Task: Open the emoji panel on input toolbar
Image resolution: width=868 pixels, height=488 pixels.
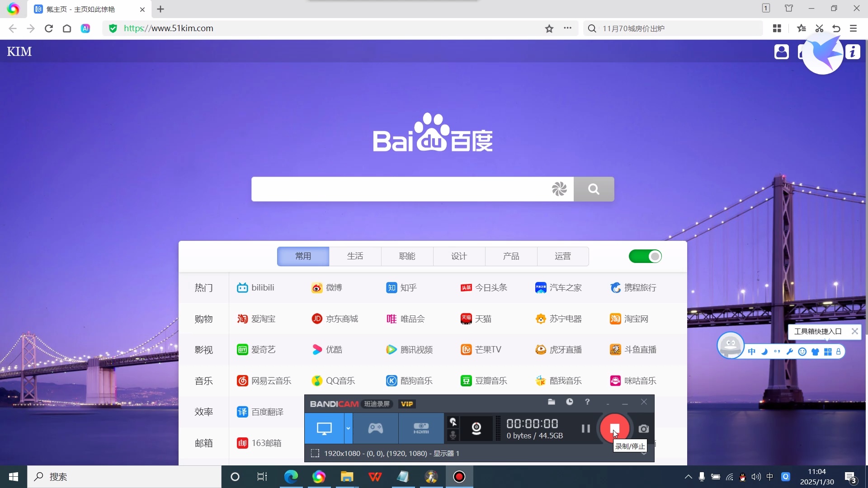Action: coord(802,352)
